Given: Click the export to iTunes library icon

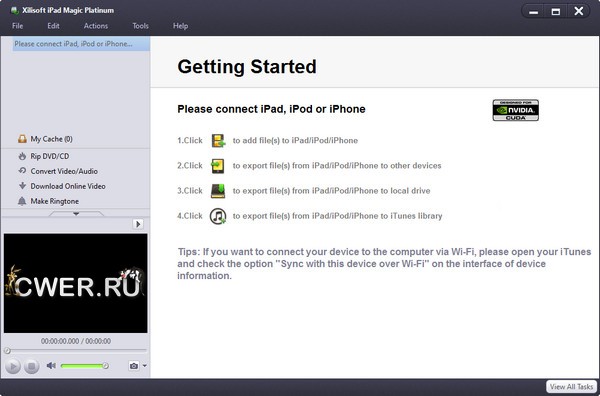Looking at the screenshot, I should click(218, 216).
